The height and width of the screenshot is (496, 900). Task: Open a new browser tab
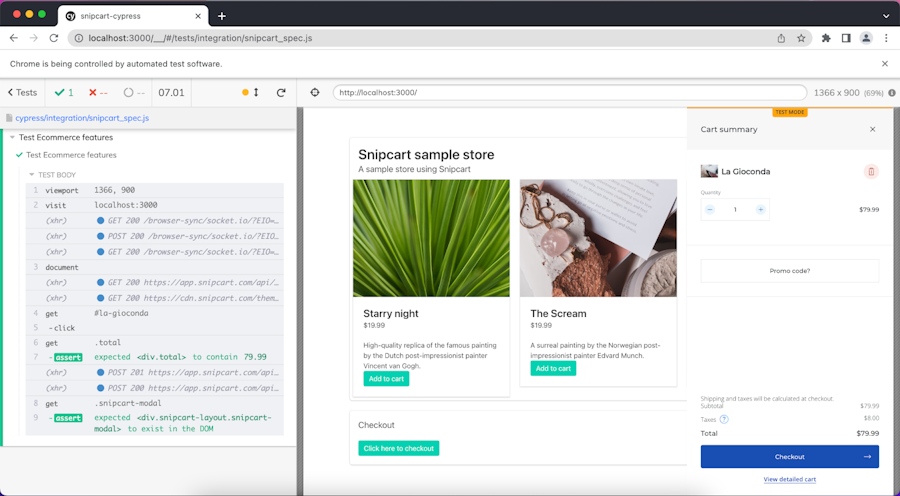coord(222,16)
